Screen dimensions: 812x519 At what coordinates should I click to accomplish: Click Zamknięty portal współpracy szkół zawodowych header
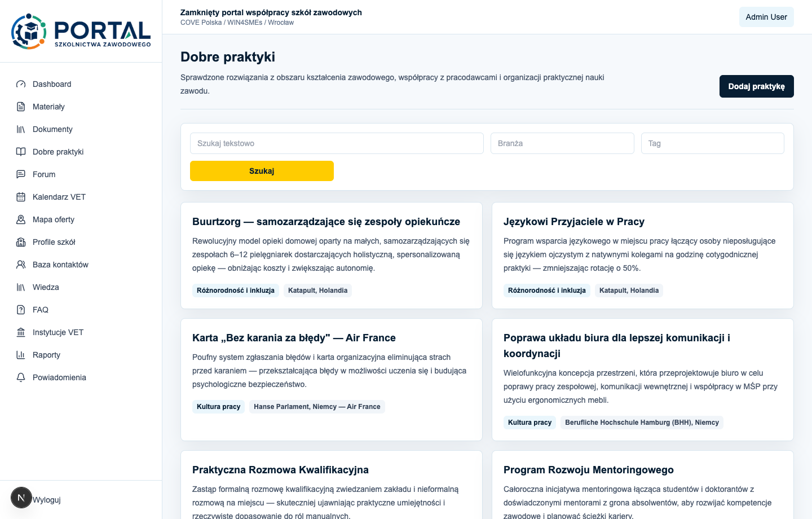[x=271, y=12]
